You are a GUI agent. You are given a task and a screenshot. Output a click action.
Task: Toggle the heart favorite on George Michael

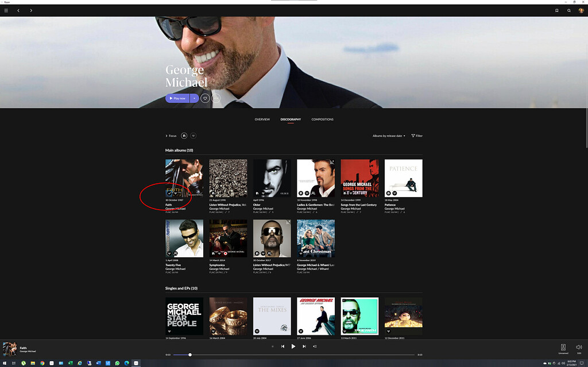pos(205,98)
